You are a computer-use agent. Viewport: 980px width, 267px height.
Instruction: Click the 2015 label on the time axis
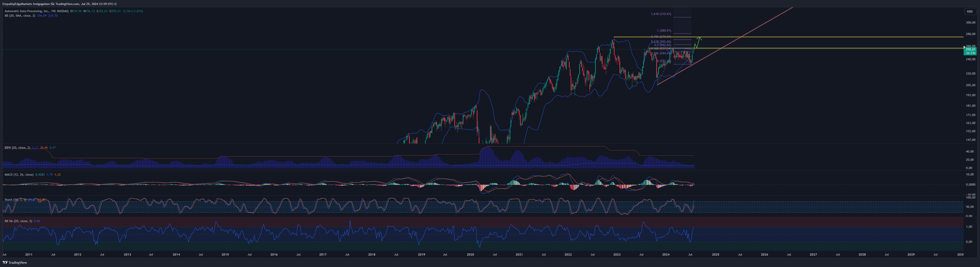[x=225, y=254]
